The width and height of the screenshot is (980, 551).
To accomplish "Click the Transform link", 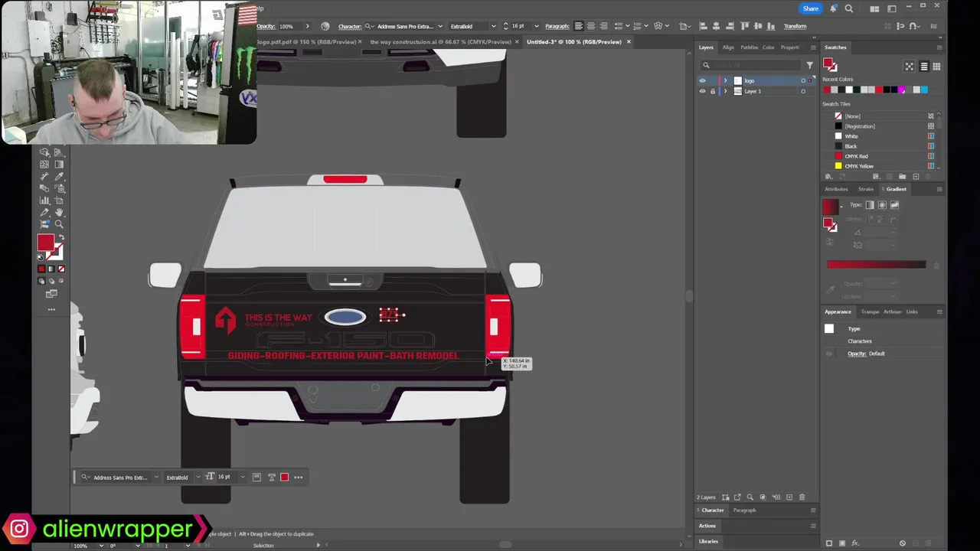I will click(x=795, y=26).
